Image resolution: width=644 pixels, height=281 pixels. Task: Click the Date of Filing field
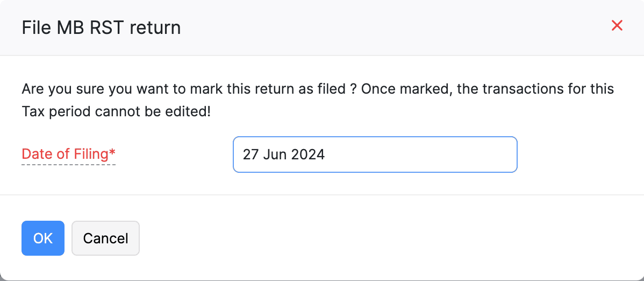click(x=375, y=154)
